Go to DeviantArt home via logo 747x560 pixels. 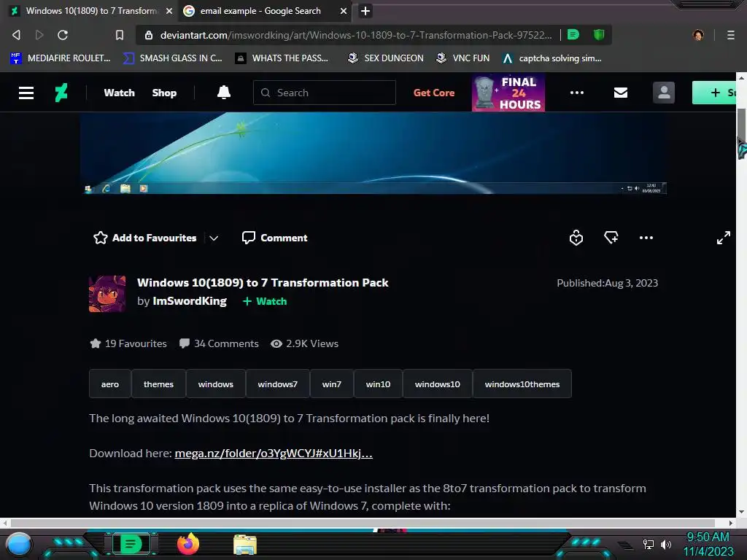(61, 93)
